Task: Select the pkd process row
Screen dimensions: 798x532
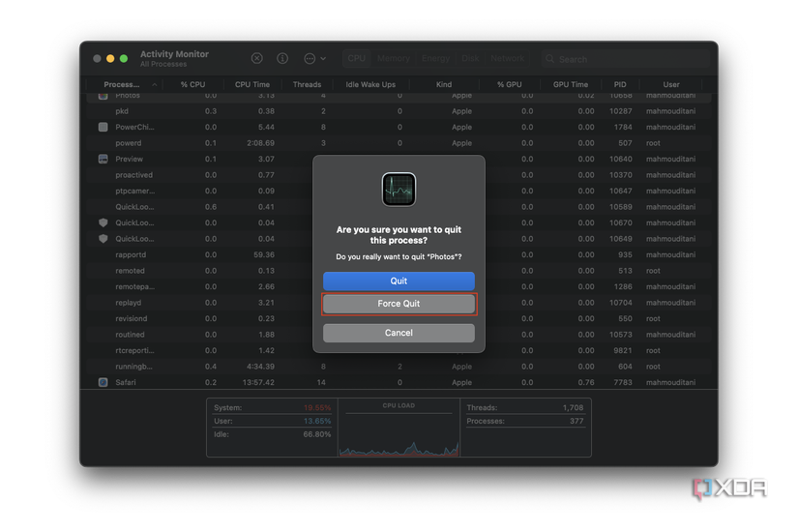Action: point(399,111)
